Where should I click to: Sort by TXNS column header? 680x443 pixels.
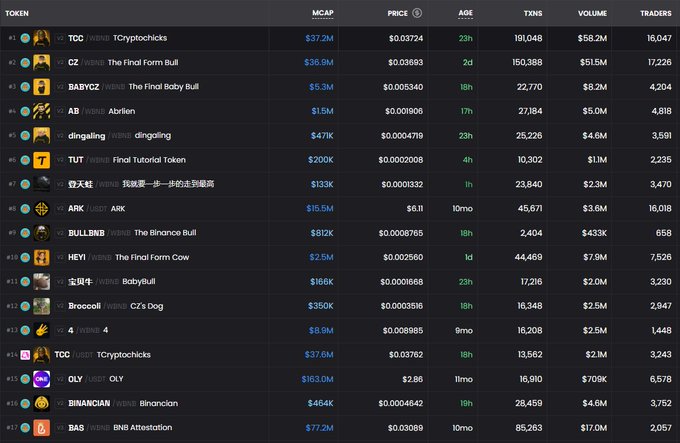[x=533, y=13]
